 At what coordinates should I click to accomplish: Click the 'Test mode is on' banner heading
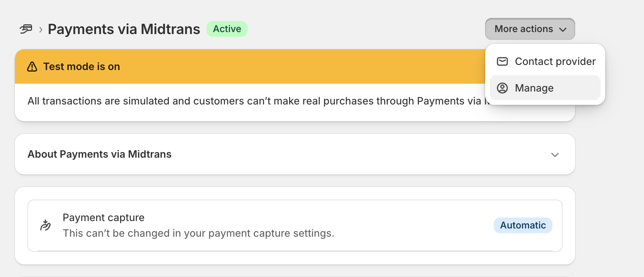coord(81,67)
